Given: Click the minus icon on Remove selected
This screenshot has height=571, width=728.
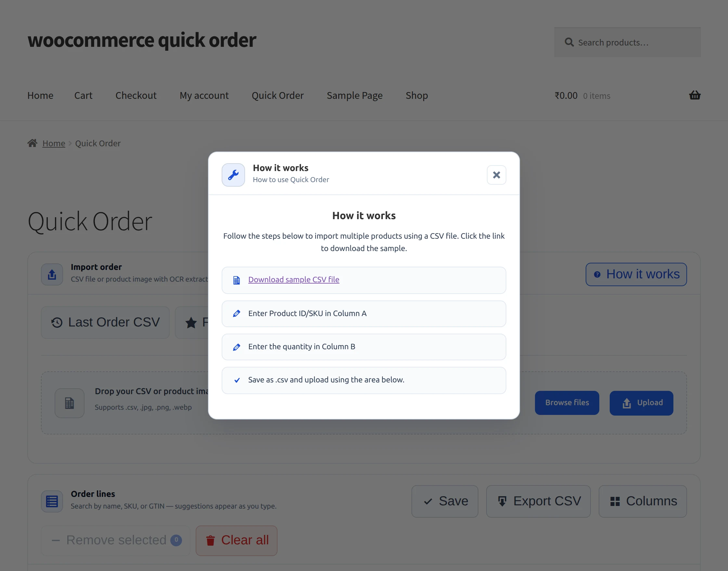Looking at the screenshot, I should 56,540.
